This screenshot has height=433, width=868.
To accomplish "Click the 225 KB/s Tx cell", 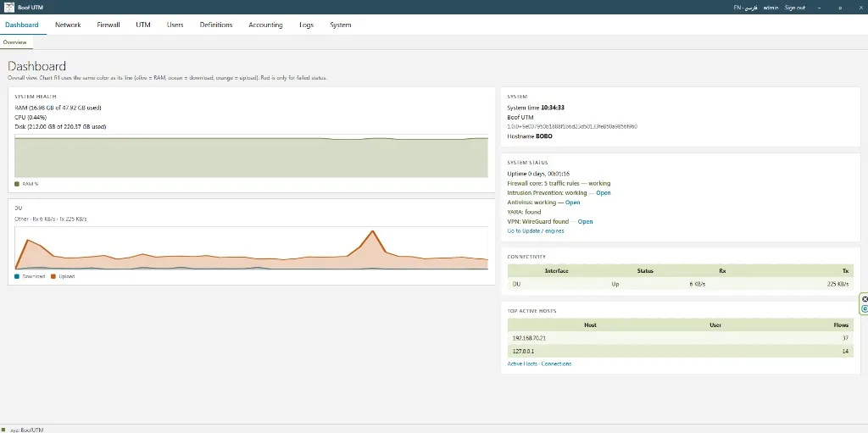I will 837,284.
